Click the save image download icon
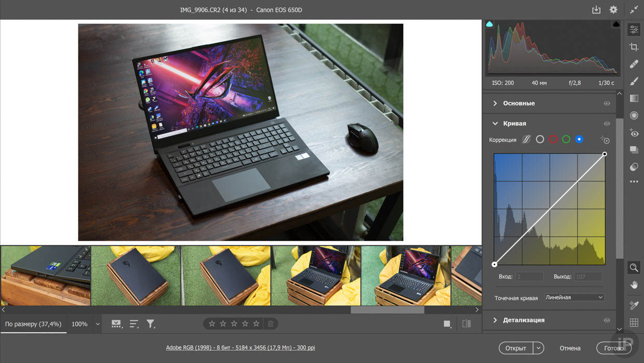Viewport: 644px width, 363px height. (596, 10)
